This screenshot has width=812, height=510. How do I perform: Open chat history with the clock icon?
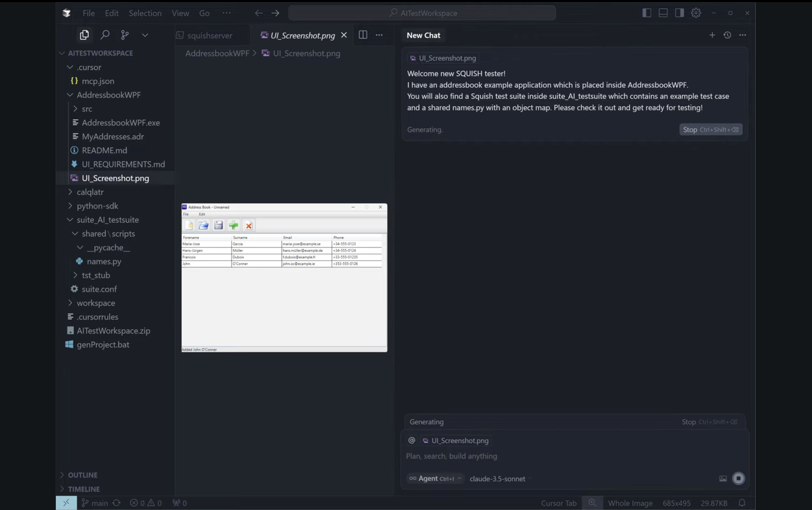(x=727, y=35)
